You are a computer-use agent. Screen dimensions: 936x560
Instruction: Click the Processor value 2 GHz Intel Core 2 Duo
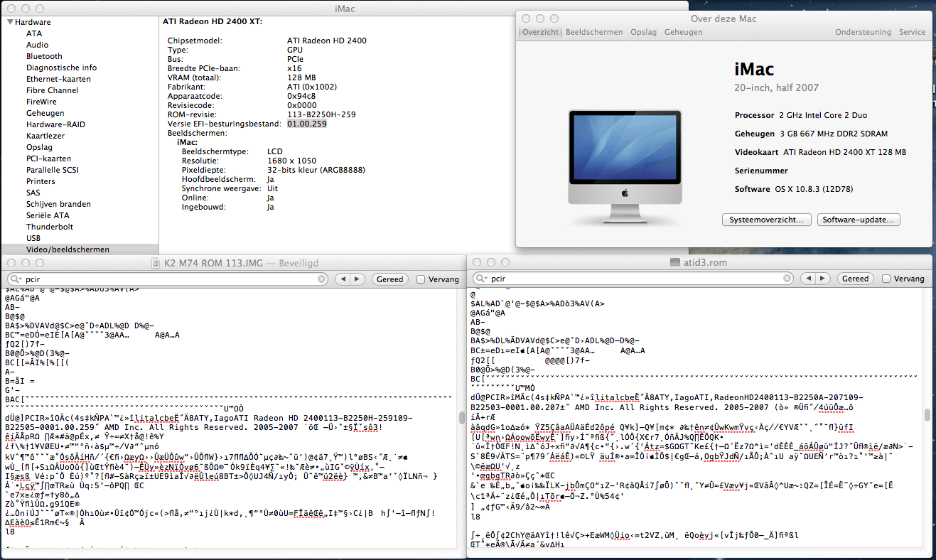point(823,115)
